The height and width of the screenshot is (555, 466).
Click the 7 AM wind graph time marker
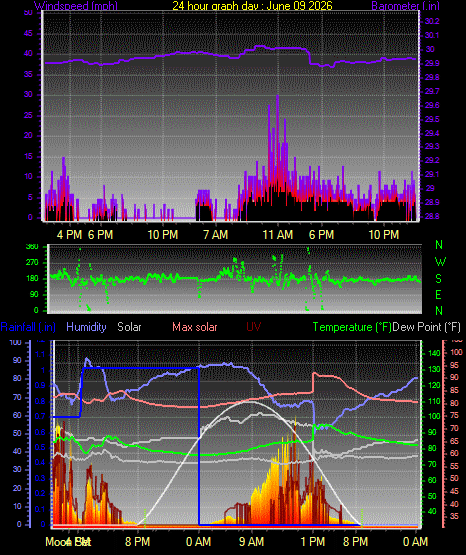215,235
